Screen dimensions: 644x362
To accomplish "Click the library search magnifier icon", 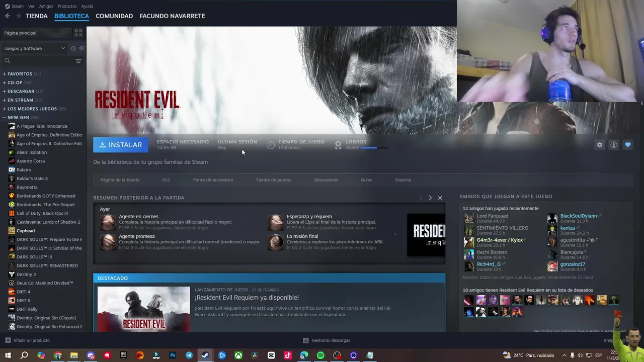I will (x=7, y=61).
